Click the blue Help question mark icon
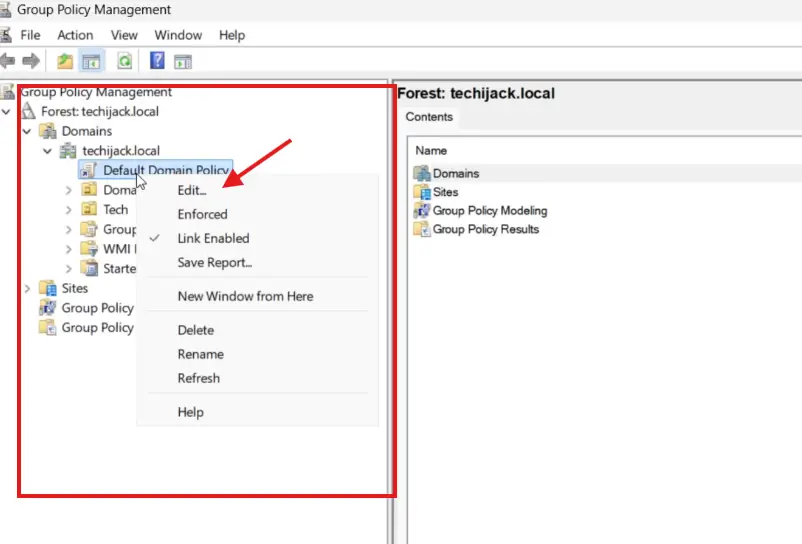Viewport: 802px width, 544px height. 157,62
